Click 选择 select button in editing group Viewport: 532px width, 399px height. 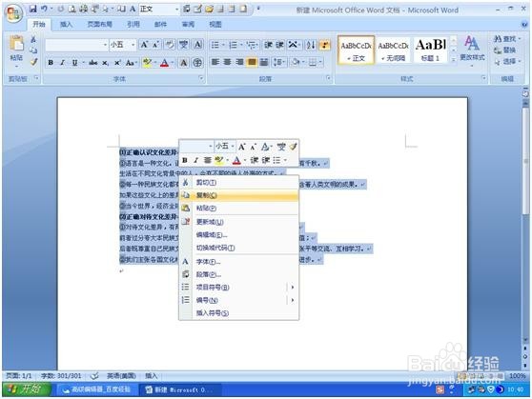[506, 61]
